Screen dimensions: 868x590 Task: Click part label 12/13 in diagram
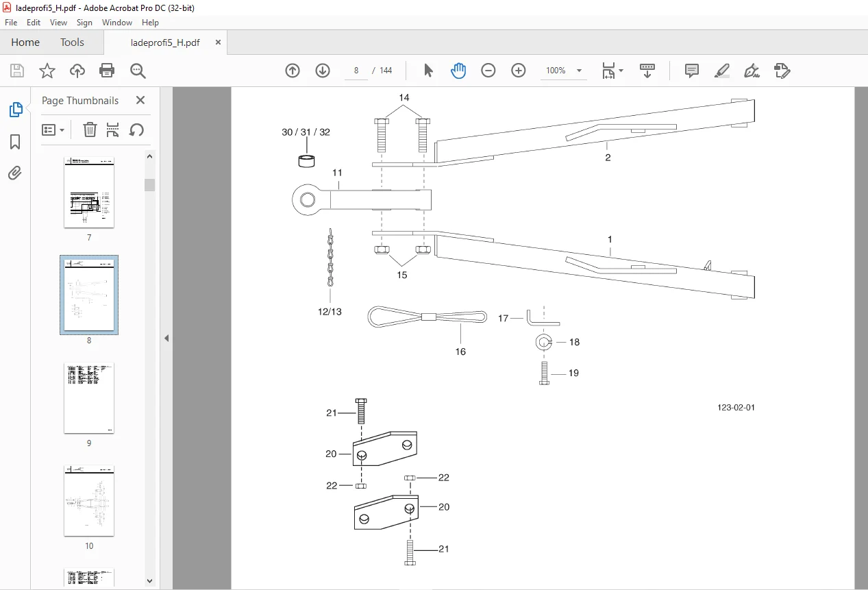[329, 312]
